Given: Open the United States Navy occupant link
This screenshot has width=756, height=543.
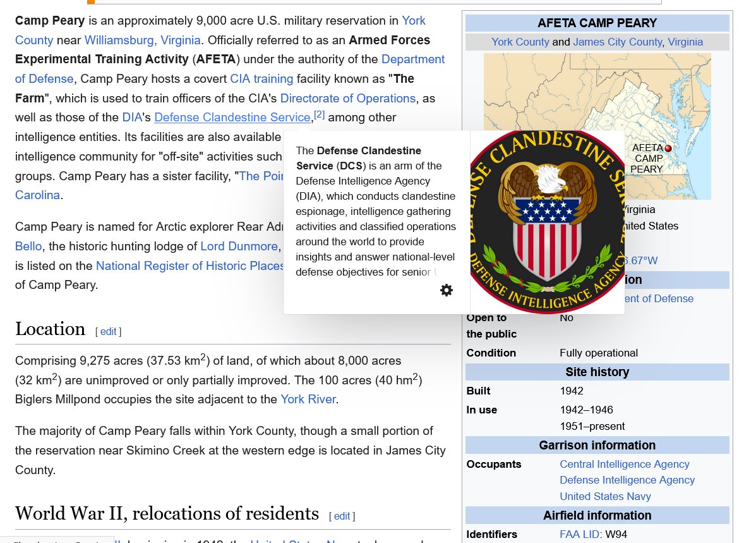Looking at the screenshot, I should click(605, 496).
